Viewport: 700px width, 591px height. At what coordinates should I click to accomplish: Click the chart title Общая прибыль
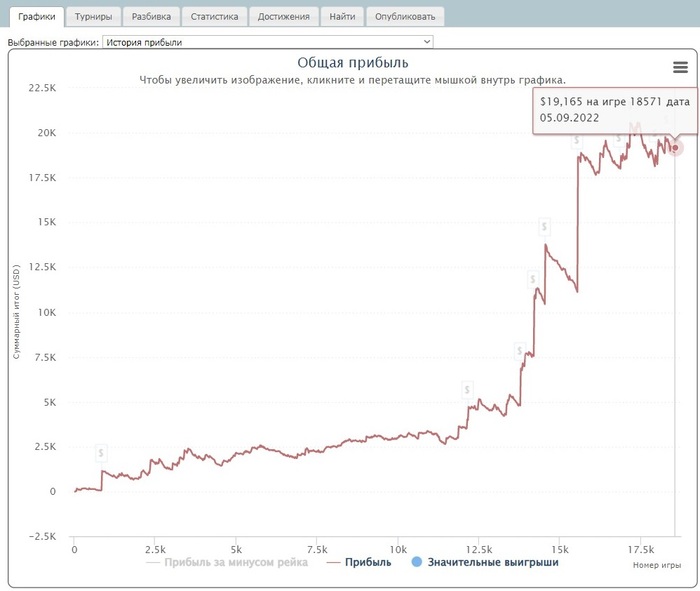(353, 62)
